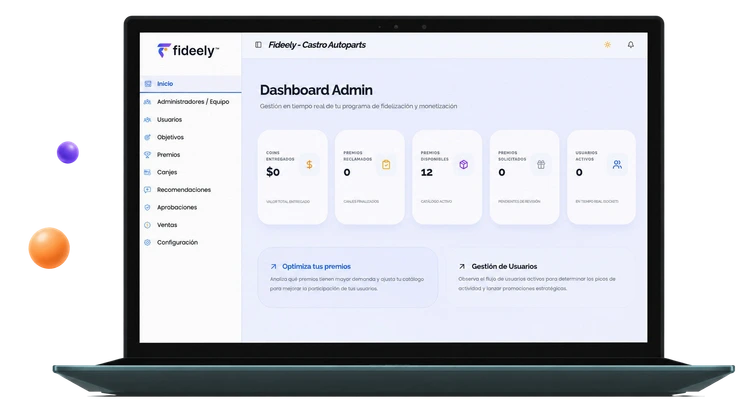This screenshot has width=744, height=419.
Task: Click the $0 coins value
Action: click(x=273, y=172)
